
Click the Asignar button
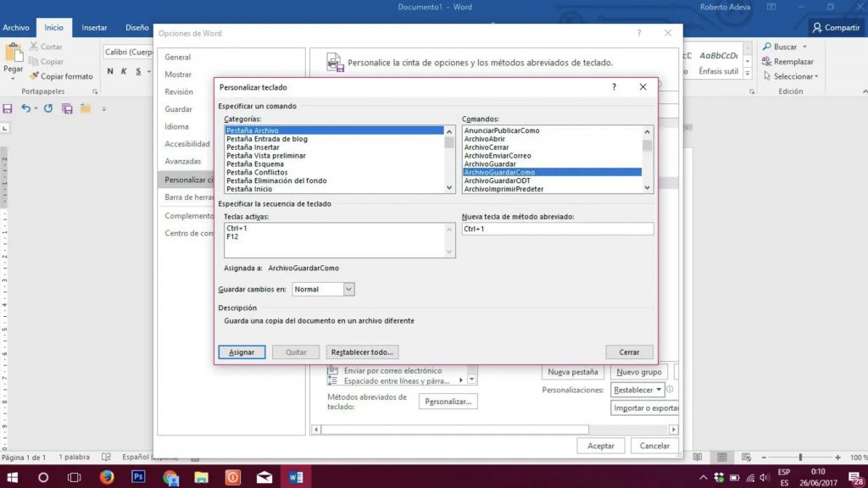click(242, 352)
